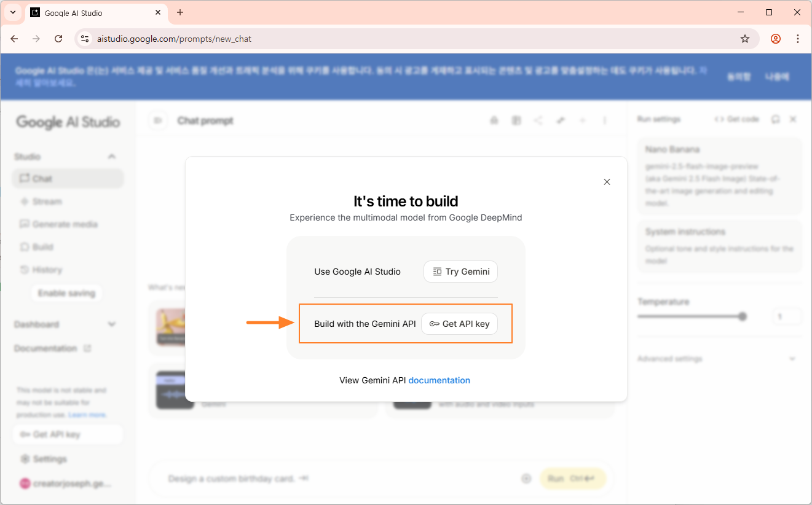This screenshot has height=505, width=812.
Task: Click the temporary chat icon in prompt toolbar
Action: [494, 121]
